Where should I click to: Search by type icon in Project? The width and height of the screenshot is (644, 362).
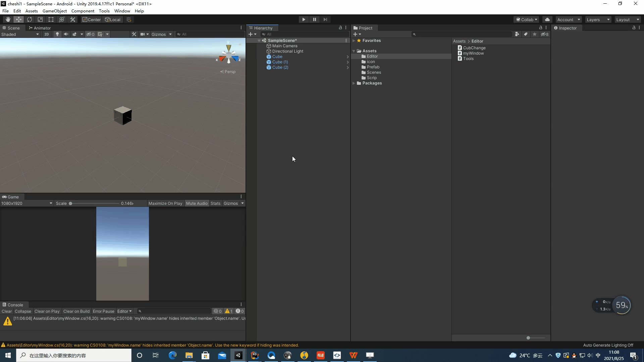click(517, 34)
